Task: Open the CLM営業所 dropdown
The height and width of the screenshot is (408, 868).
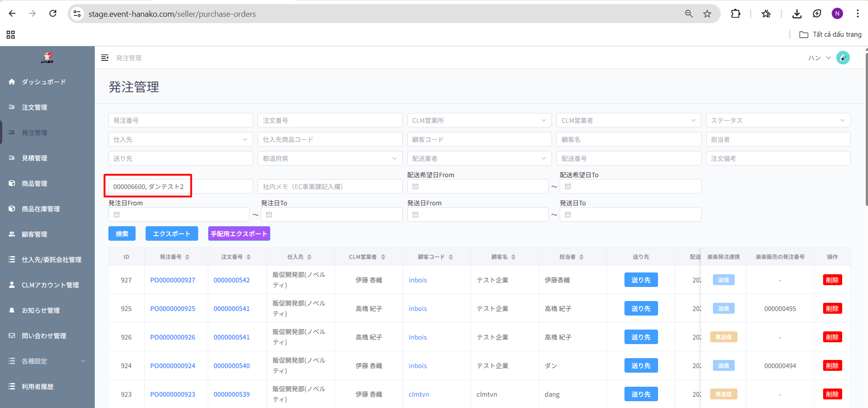Action: (479, 120)
